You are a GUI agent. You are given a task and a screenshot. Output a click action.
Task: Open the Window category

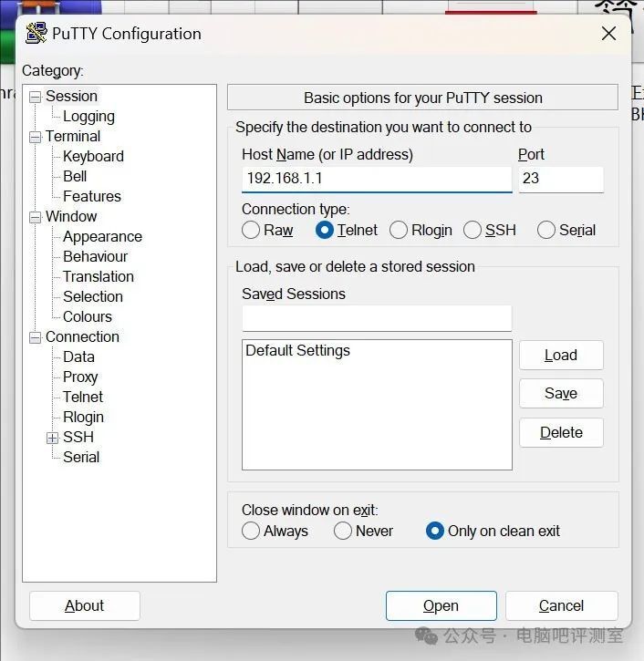click(x=71, y=216)
